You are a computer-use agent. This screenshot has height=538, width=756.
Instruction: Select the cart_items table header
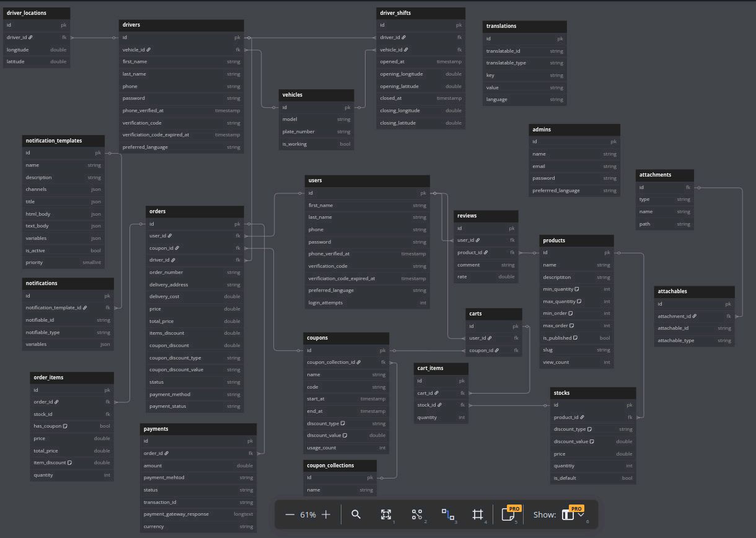(x=441, y=368)
